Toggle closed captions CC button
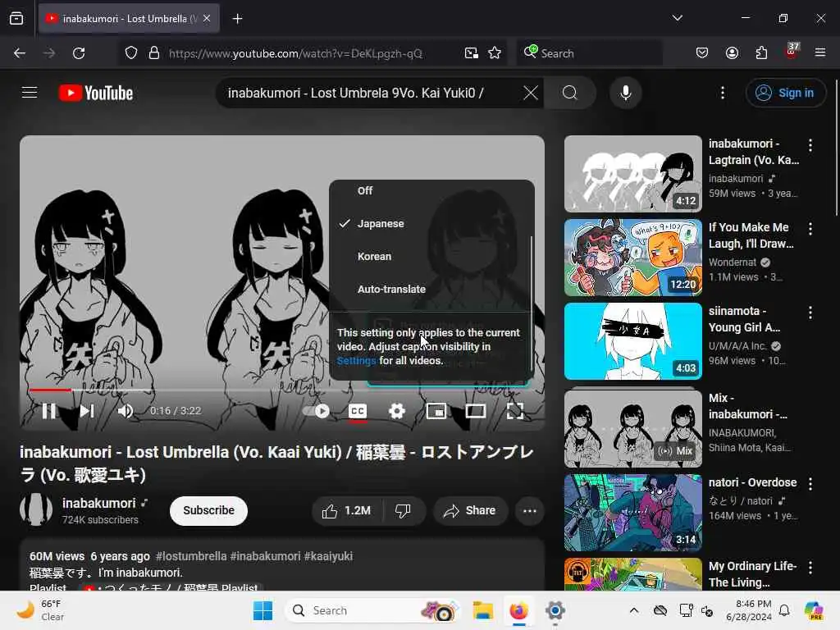840x630 pixels. [x=358, y=411]
